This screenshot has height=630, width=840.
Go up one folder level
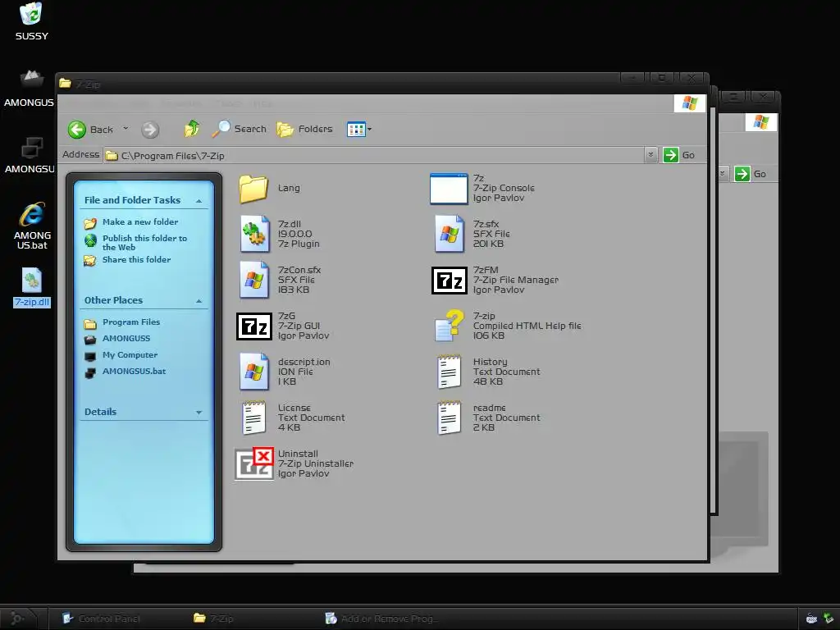click(x=192, y=129)
